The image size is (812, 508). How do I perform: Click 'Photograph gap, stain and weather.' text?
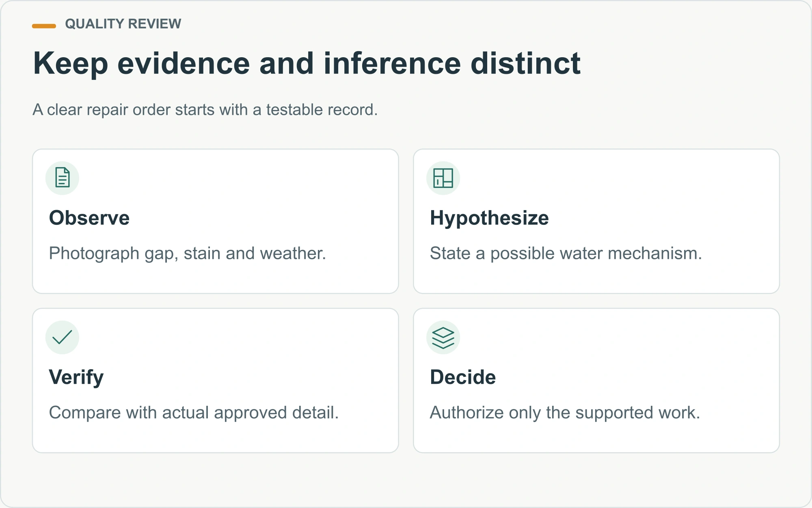click(x=188, y=254)
